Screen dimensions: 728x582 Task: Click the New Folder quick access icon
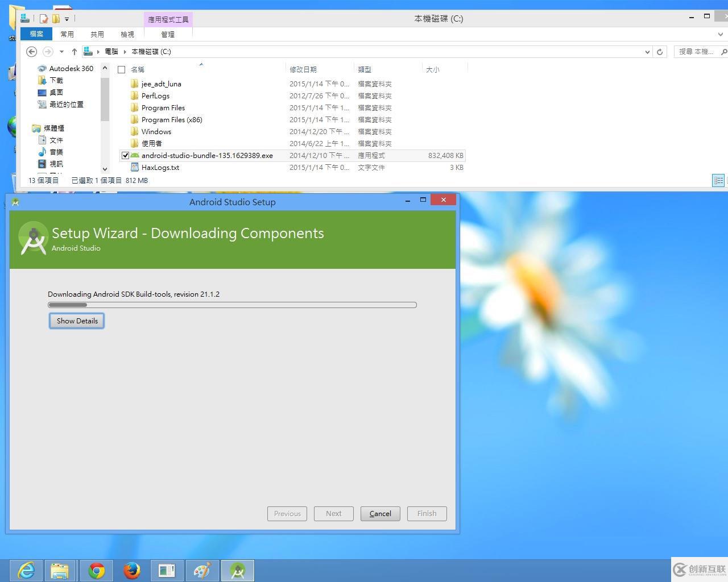[x=56, y=19]
